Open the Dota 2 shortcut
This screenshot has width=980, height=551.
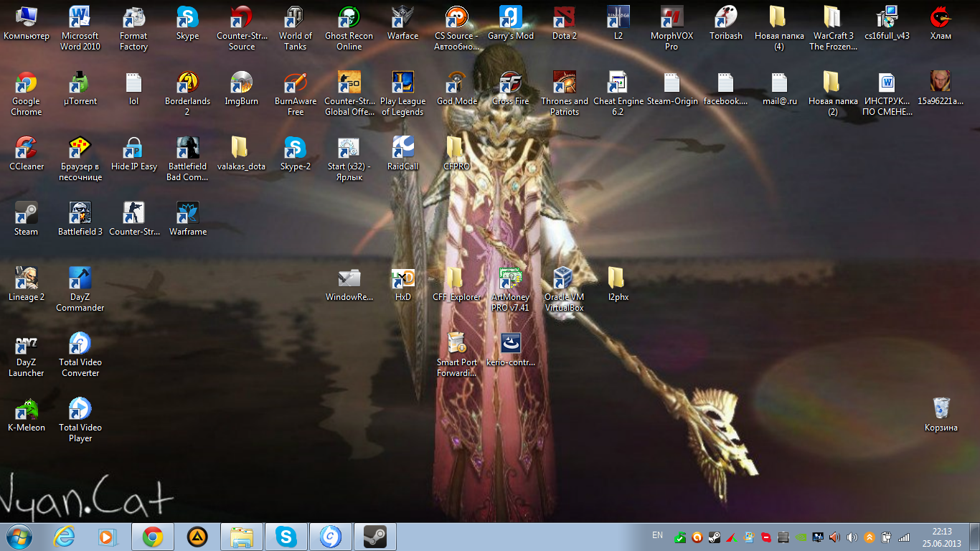click(565, 22)
